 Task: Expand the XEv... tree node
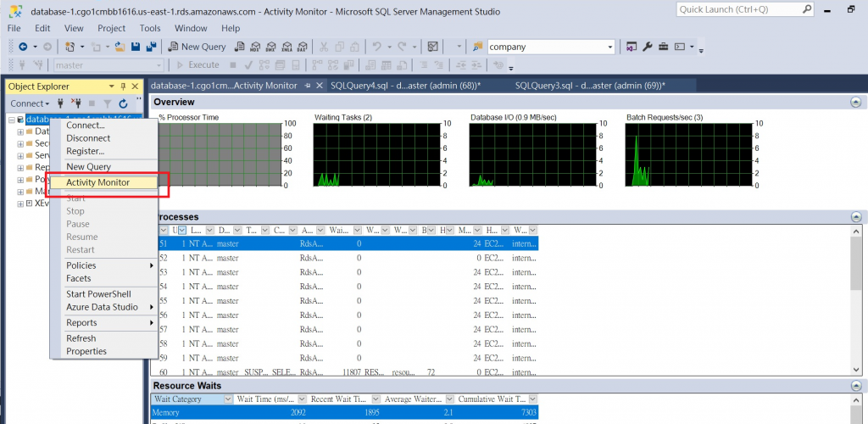tap(20, 204)
